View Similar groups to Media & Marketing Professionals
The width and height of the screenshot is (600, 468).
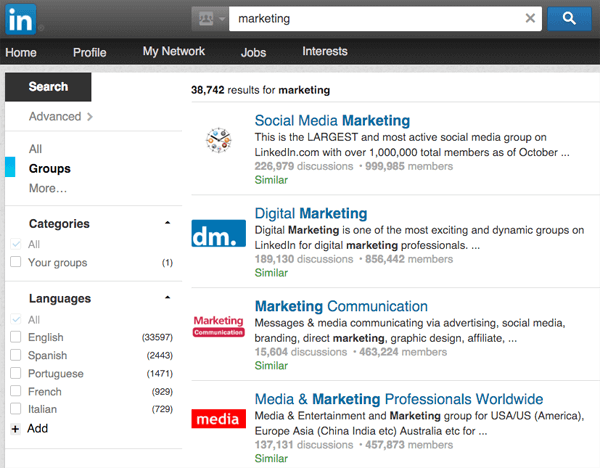[x=271, y=458]
